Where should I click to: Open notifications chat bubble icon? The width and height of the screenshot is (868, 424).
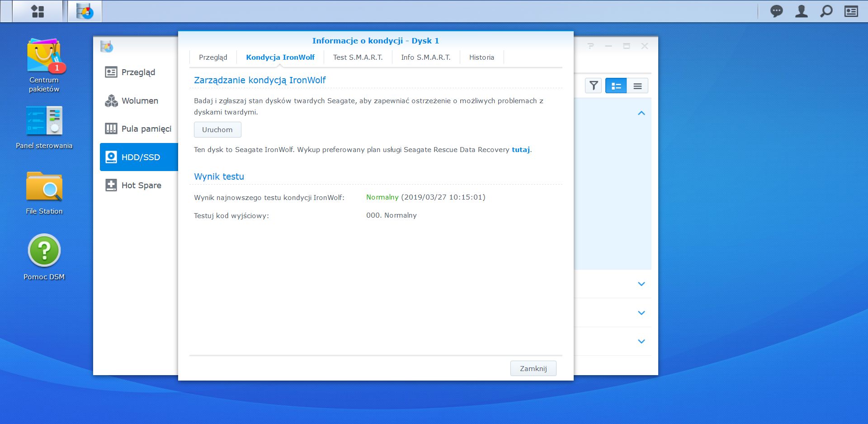(x=777, y=11)
